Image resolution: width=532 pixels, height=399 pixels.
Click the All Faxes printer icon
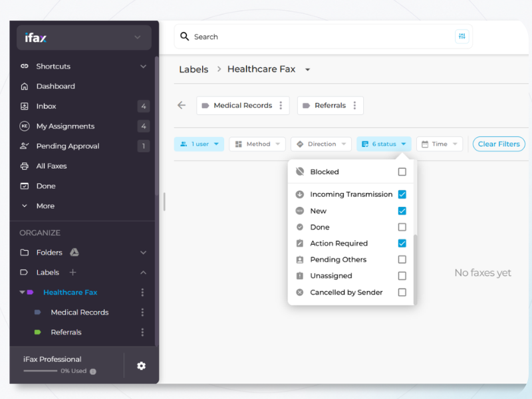25,166
